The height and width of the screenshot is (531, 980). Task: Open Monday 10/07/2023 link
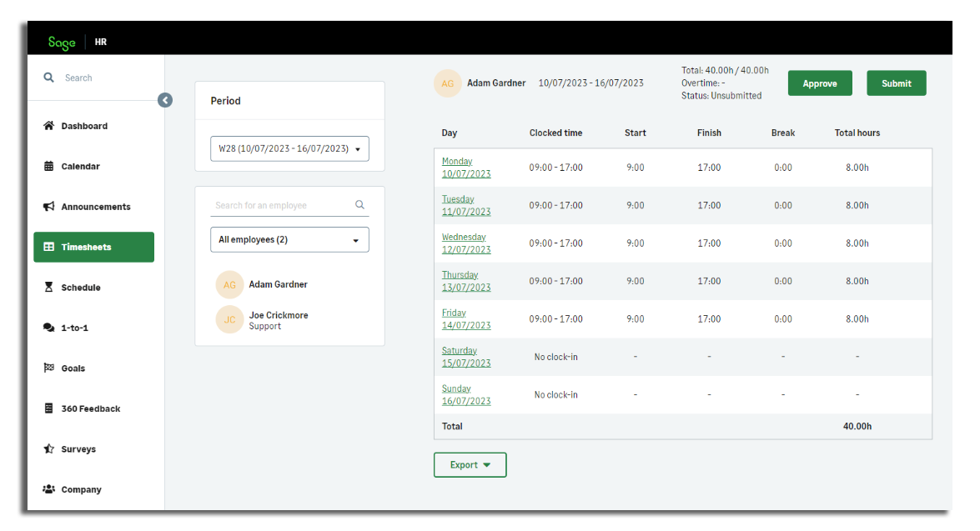click(x=466, y=168)
